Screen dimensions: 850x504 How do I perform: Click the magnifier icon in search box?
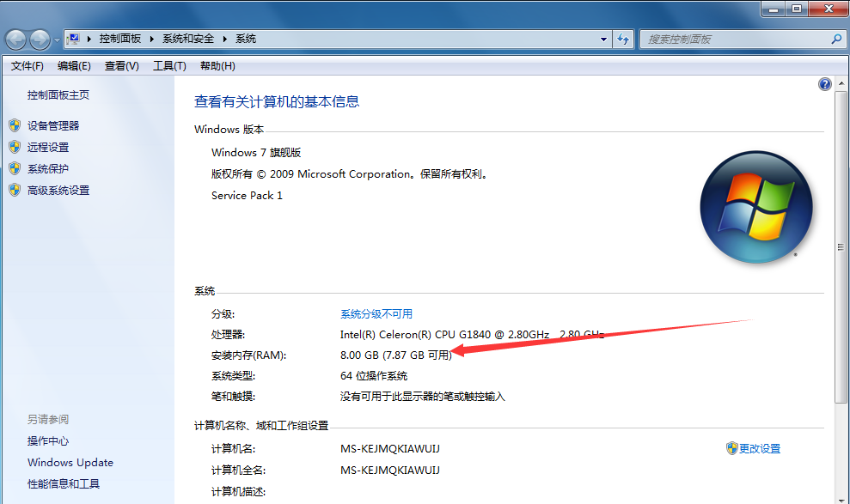(836, 39)
